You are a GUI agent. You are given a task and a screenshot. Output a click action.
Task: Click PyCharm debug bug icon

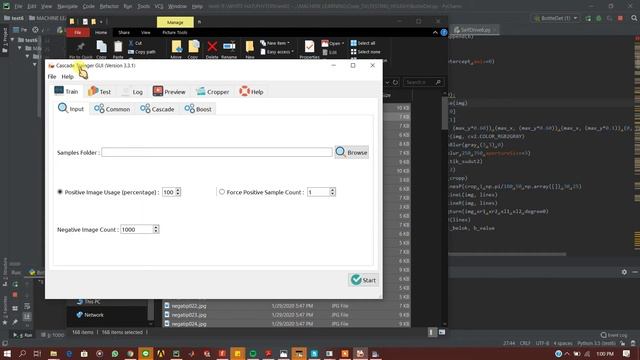[599, 18]
